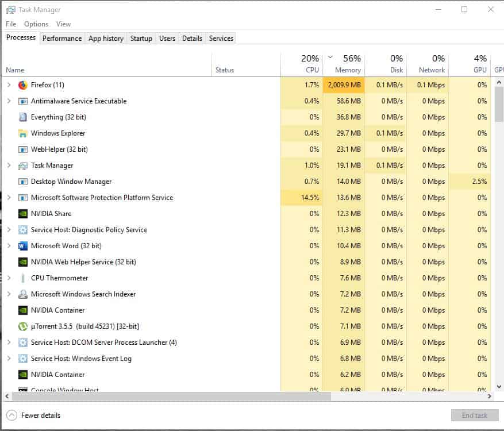Click the CPU Thermometer icon
Viewport: 504px width, 431px height.
pyautogui.click(x=23, y=278)
